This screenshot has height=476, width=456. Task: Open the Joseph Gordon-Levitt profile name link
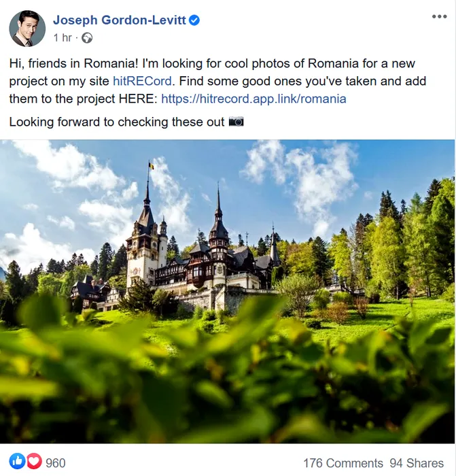(119, 20)
